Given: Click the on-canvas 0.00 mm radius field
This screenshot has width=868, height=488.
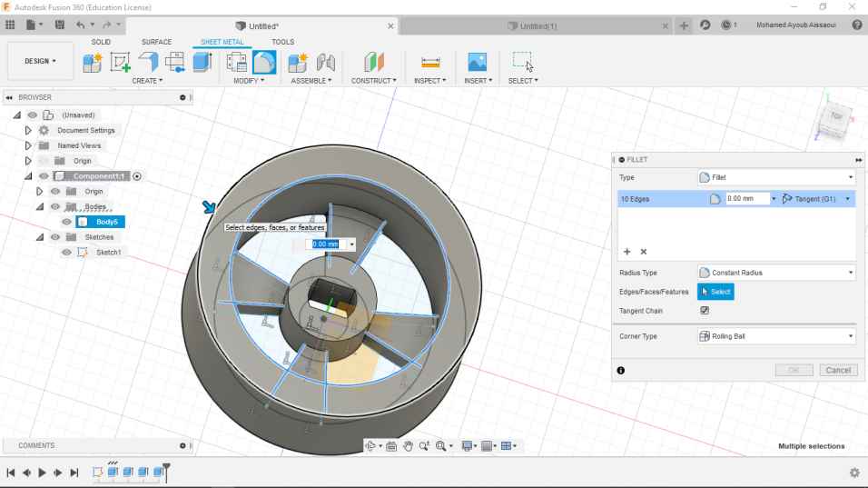Looking at the screenshot, I should [x=325, y=244].
